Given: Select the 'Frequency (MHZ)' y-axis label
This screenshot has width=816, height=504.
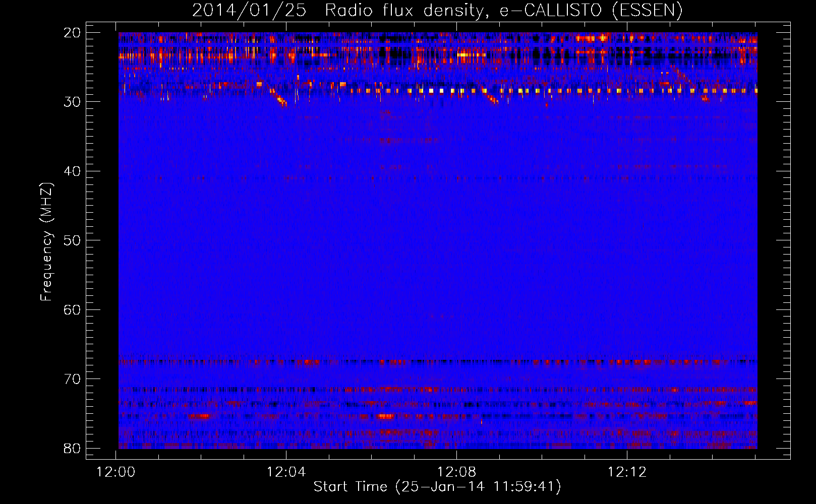Looking at the screenshot, I should (x=46, y=242).
